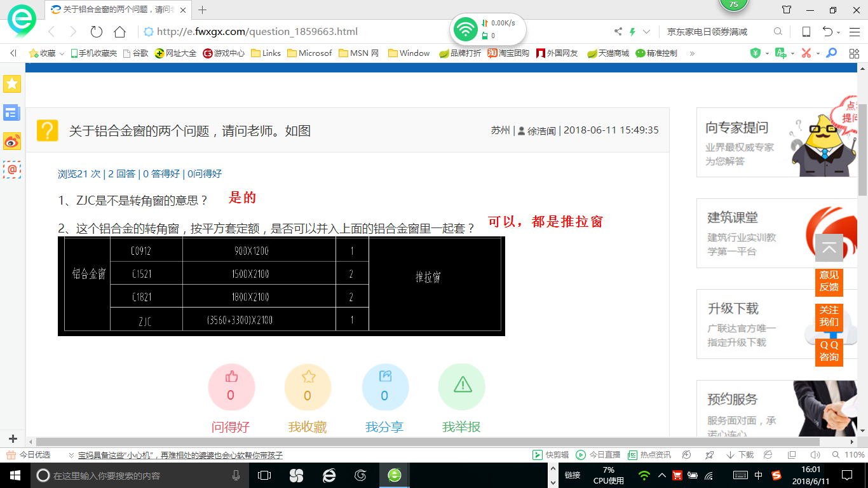Click the undo closed-tab arrow icon
Image resolution: width=868 pixels, height=488 pixels.
coord(827,32)
